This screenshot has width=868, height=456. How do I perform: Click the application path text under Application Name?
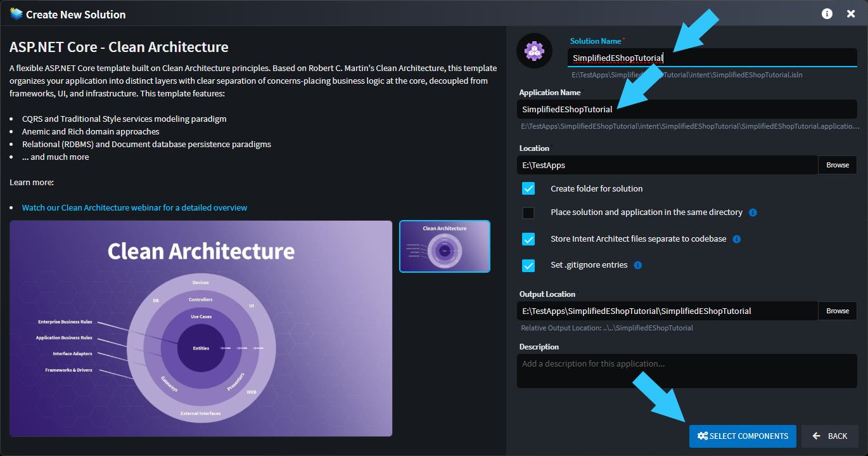coord(689,126)
